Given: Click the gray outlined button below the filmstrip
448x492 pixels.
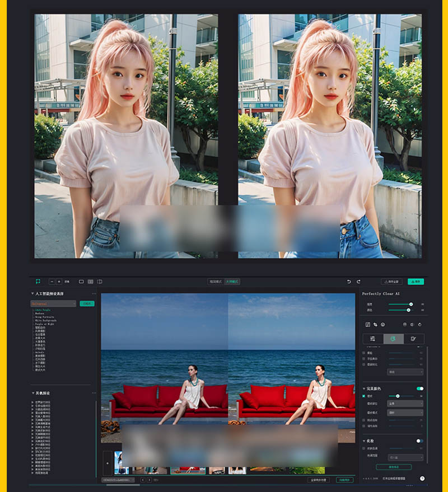Looking at the screenshot, I should [318, 480].
